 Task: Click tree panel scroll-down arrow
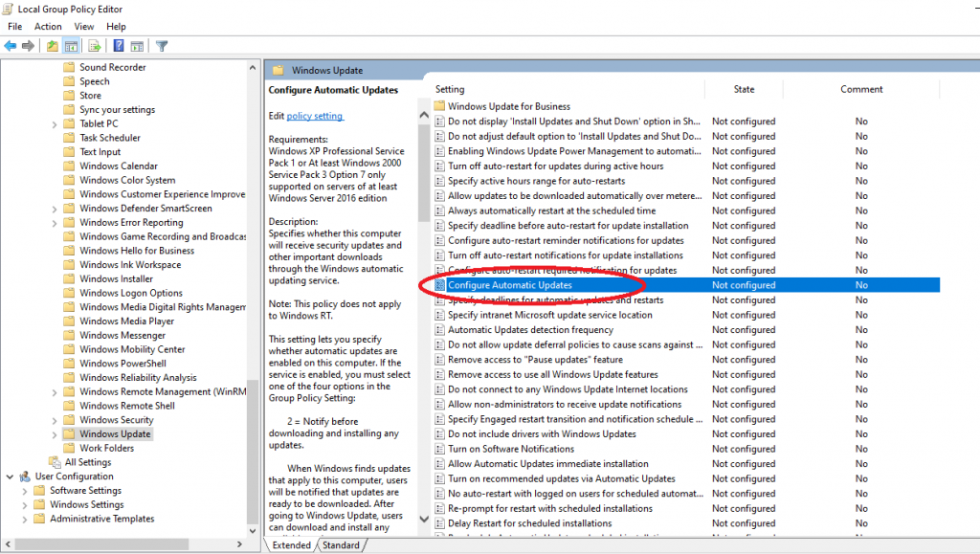[253, 531]
